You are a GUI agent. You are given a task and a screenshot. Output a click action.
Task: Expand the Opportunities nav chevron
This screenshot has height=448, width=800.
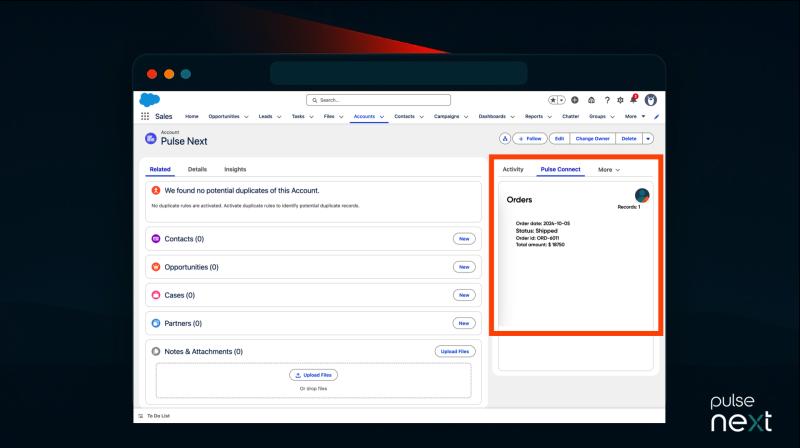pyautogui.click(x=246, y=117)
